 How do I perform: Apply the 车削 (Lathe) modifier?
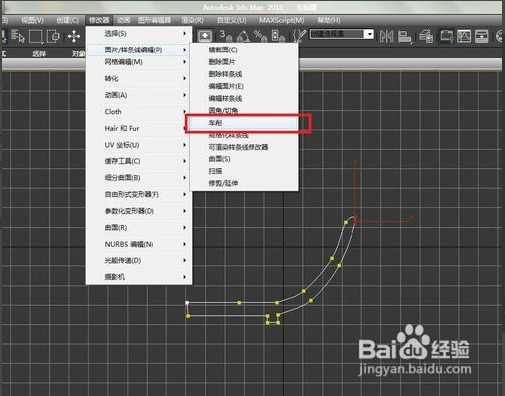click(x=244, y=123)
